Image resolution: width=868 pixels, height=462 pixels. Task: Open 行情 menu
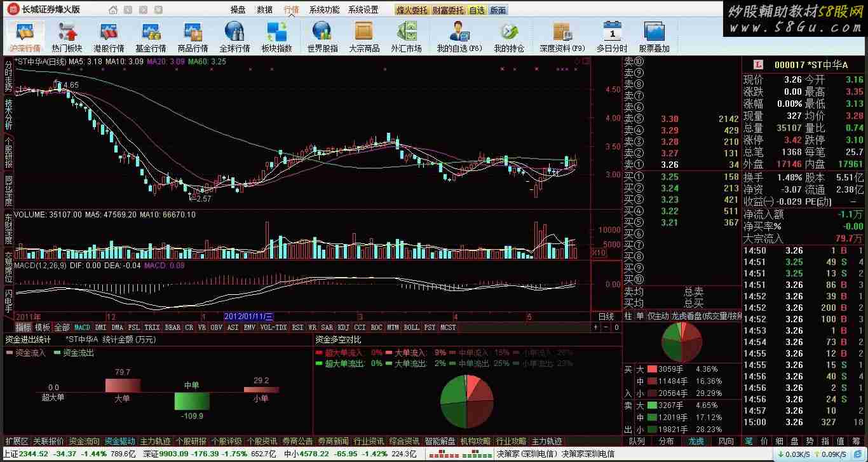[x=292, y=10]
